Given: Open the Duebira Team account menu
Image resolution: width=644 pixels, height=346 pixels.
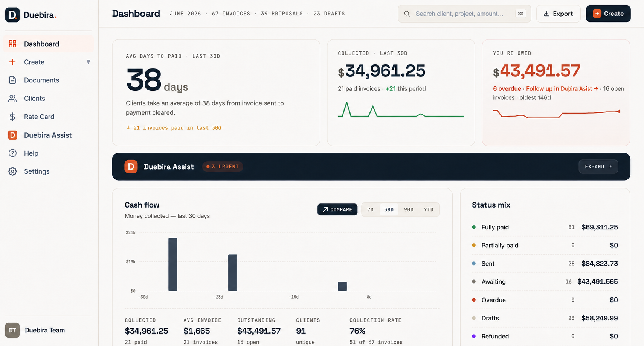Looking at the screenshot, I should (x=48, y=330).
